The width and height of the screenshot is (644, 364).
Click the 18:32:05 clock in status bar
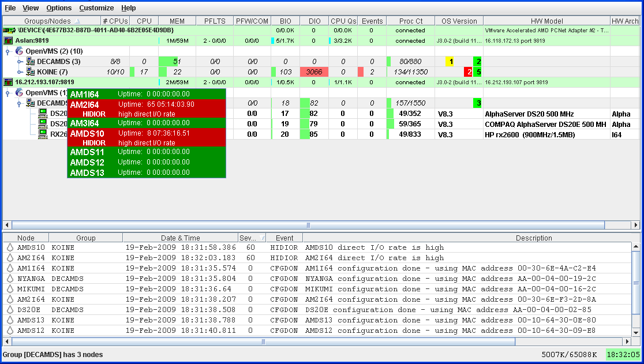pyautogui.click(x=623, y=355)
